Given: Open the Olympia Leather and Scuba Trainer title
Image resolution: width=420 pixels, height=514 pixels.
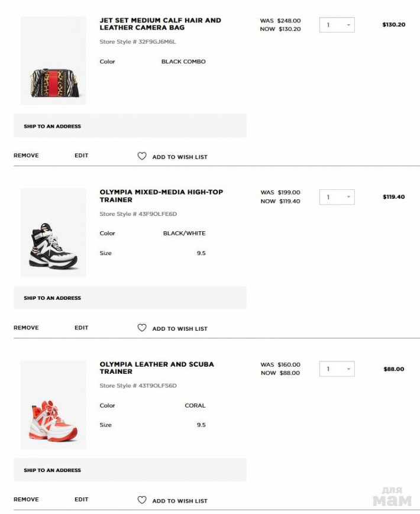Looking at the screenshot, I should (157, 368).
